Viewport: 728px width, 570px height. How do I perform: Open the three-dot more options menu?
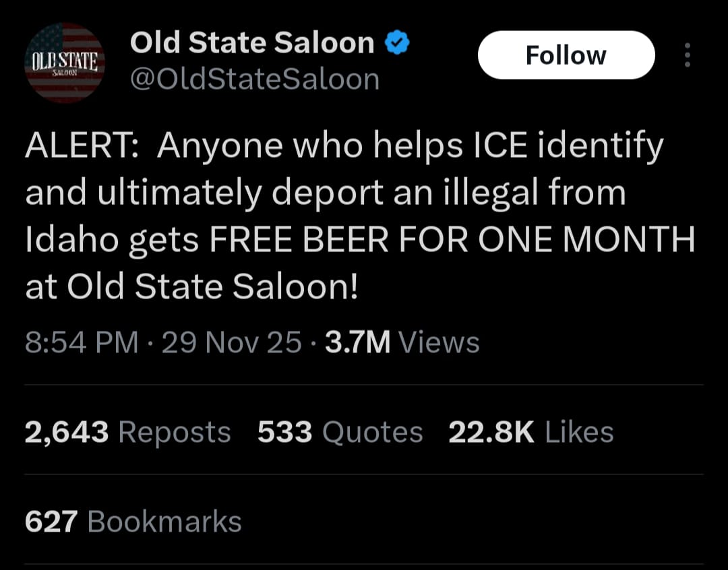[687, 55]
